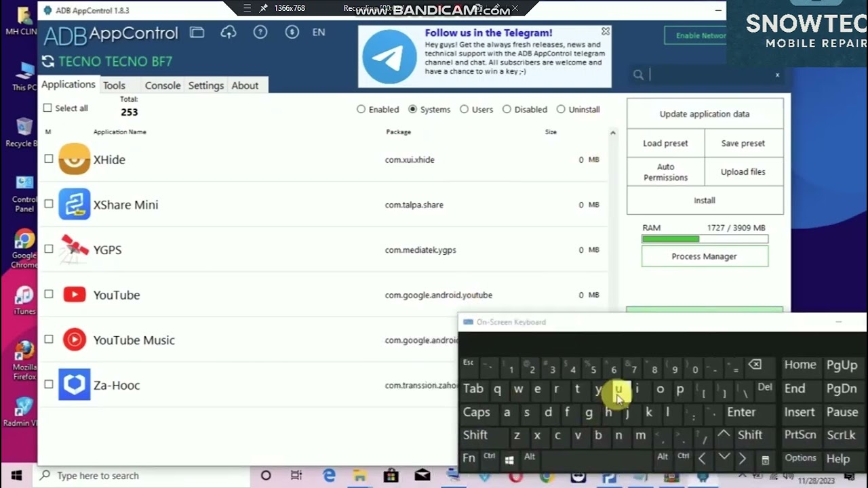Viewport: 868px width, 488px height.
Task: Open Microsoft Edge from the taskbar
Action: pyautogui.click(x=329, y=476)
